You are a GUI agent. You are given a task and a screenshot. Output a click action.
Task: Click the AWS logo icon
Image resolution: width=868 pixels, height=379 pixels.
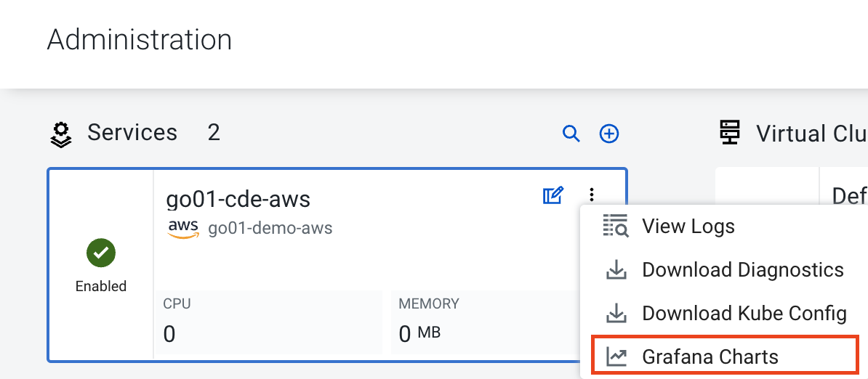coord(183,229)
